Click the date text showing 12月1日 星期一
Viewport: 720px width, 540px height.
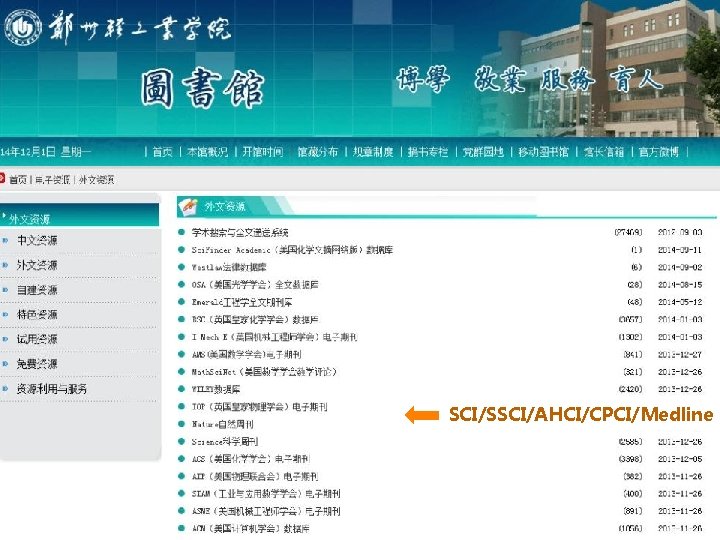click(x=45, y=152)
